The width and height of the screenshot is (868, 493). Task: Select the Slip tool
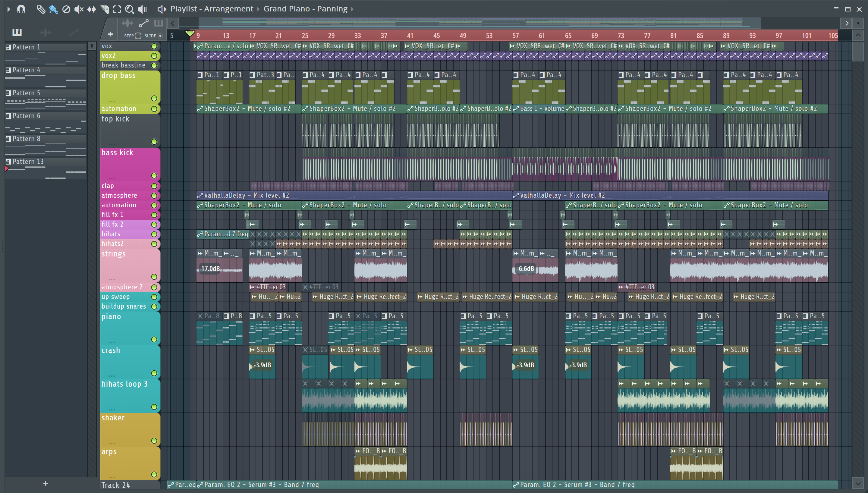(x=91, y=9)
